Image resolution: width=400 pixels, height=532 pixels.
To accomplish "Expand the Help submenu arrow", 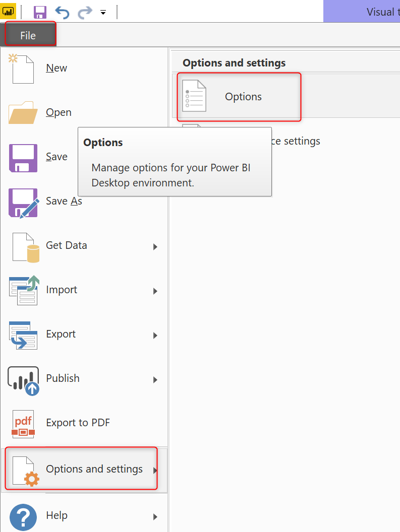I will (x=155, y=517).
